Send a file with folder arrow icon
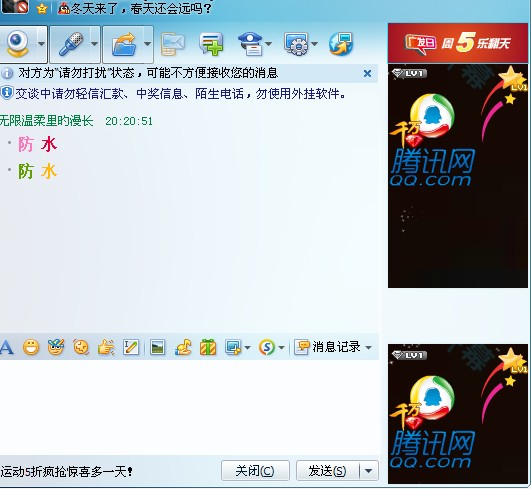The height and width of the screenshot is (489, 531). click(124, 44)
